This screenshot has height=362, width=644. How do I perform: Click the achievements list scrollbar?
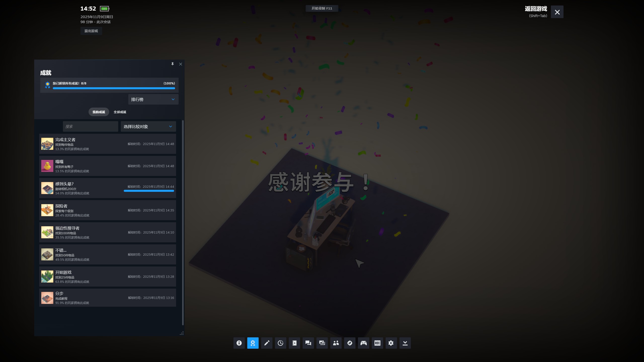tap(183, 222)
